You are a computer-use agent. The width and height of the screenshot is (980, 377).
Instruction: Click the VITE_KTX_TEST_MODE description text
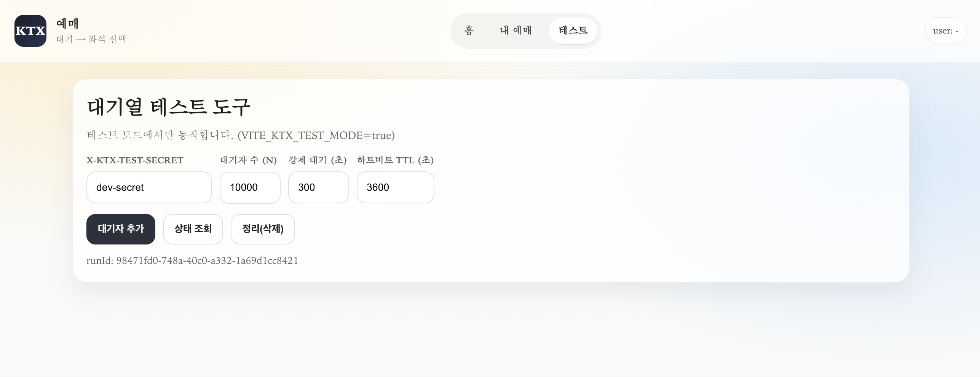[x=241, y=135]
